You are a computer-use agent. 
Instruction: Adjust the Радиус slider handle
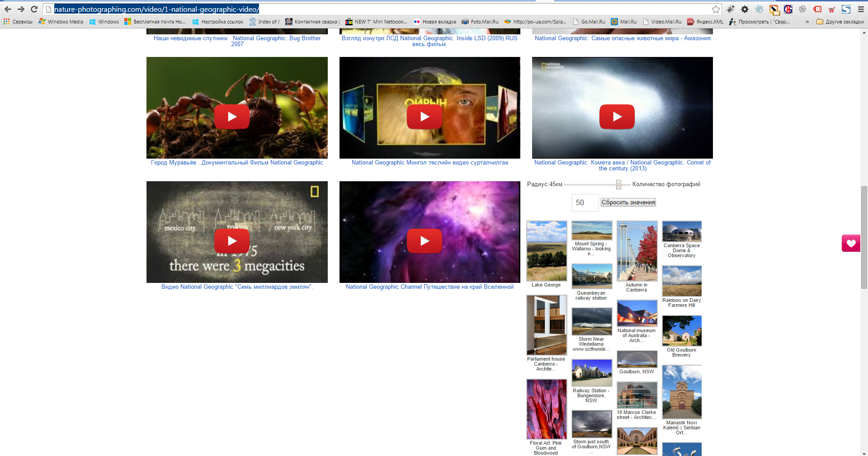(618, 184)
